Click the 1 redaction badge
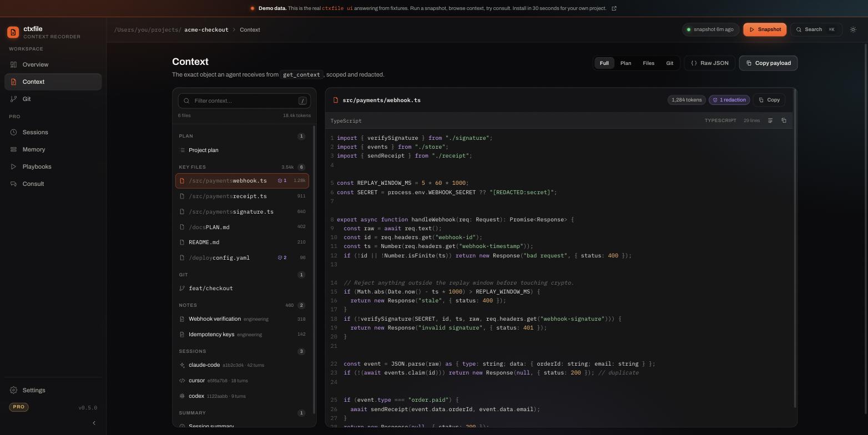 coord(729,100)
